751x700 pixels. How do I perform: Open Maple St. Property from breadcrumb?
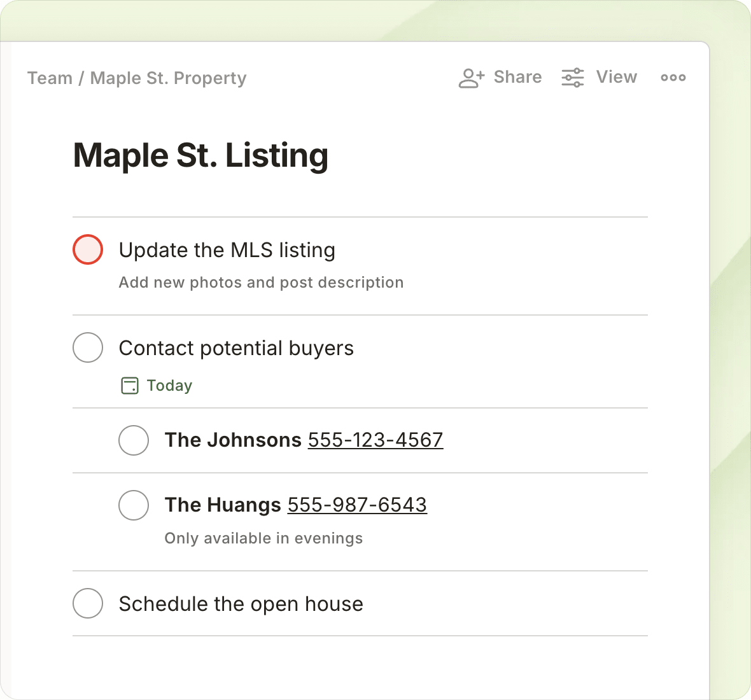pyautogui.click(x=168, y=78)
